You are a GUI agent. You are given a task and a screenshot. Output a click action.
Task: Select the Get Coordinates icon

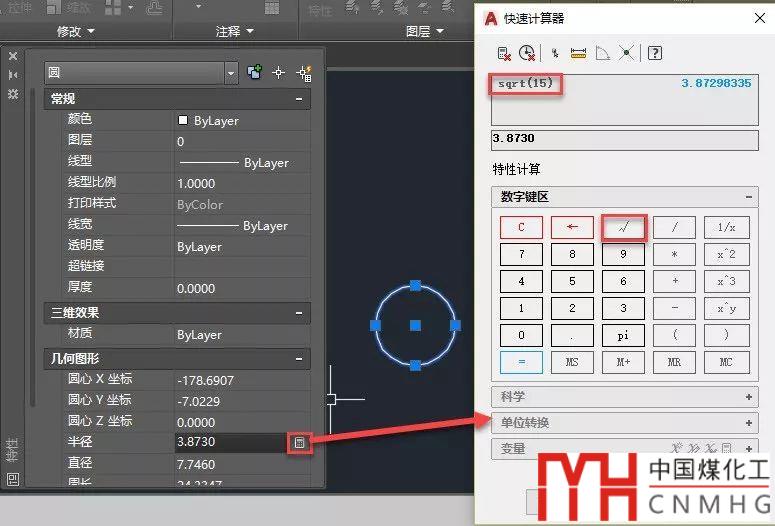[x=554, y=53]
